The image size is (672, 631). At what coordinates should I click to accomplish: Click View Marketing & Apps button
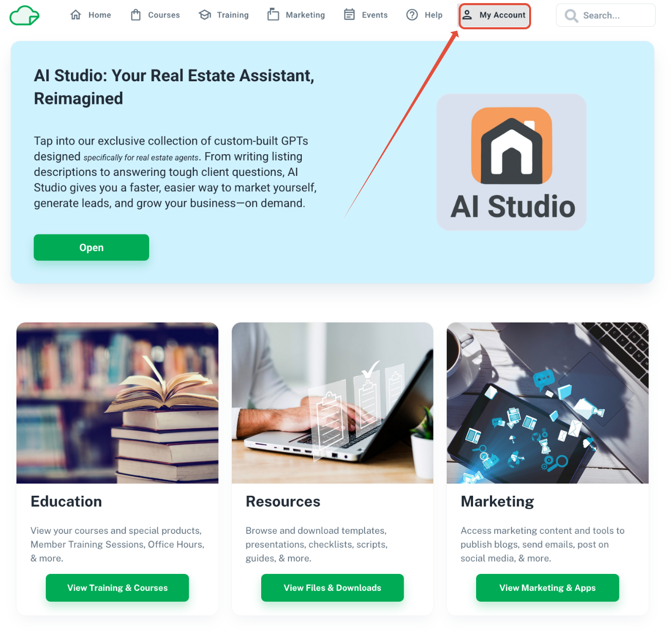[x=548, y=588]
